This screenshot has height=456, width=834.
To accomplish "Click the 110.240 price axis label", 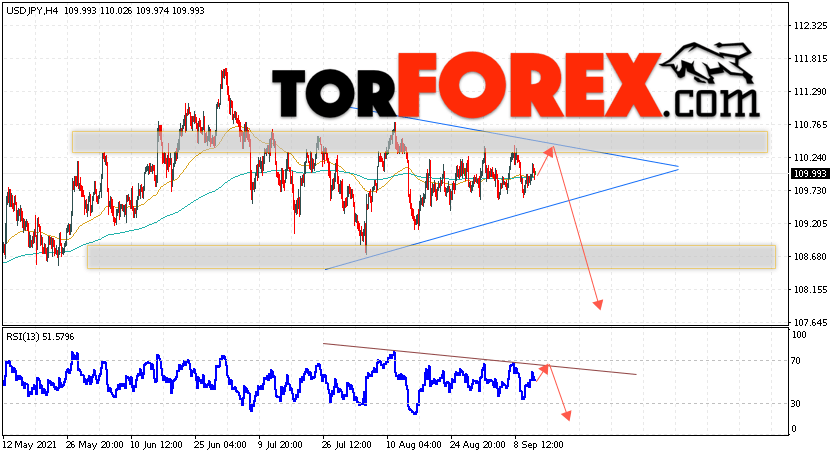I will pyautogui.click(x=810, y=158).
